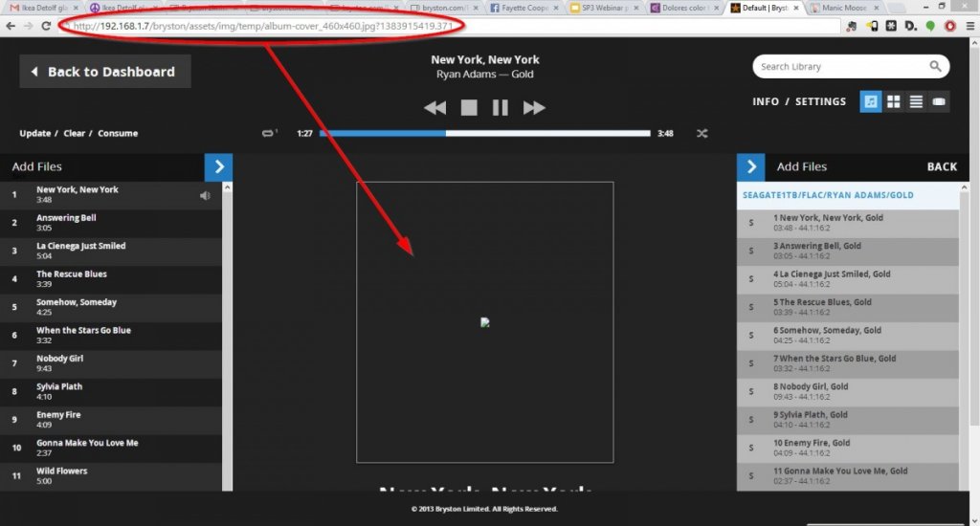Switch to the Manic Moose browser tab
The height and width of the screenshot is (526, 980).
(844, 8)
